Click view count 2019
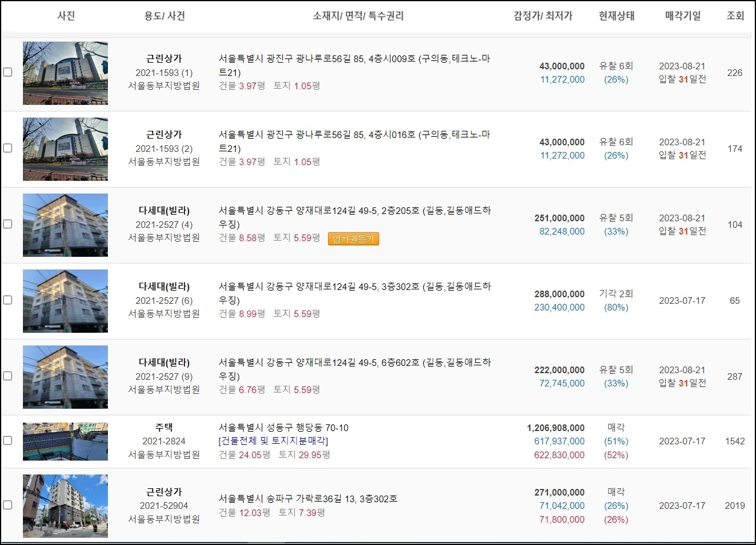 click(x=735, y=506)
